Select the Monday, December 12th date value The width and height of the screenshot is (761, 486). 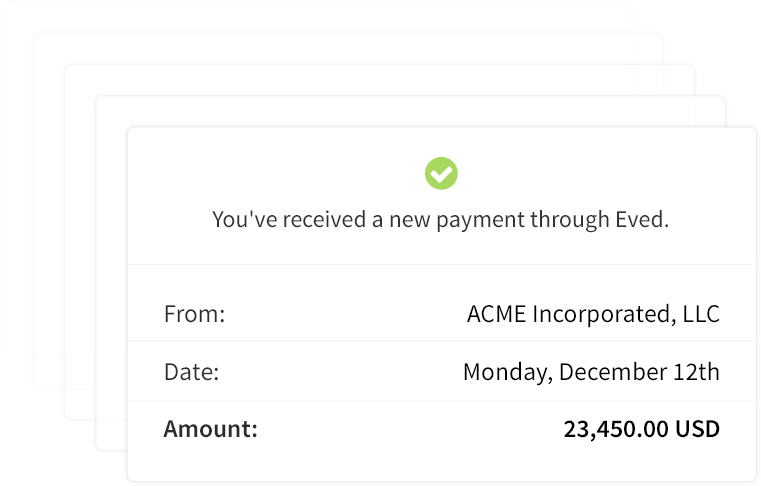click(x=591, y=372)
